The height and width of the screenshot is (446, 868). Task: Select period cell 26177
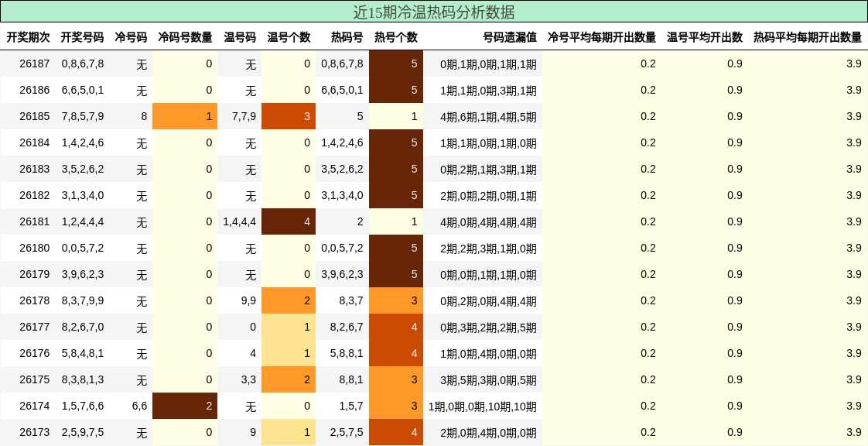[x=34, y=327]
